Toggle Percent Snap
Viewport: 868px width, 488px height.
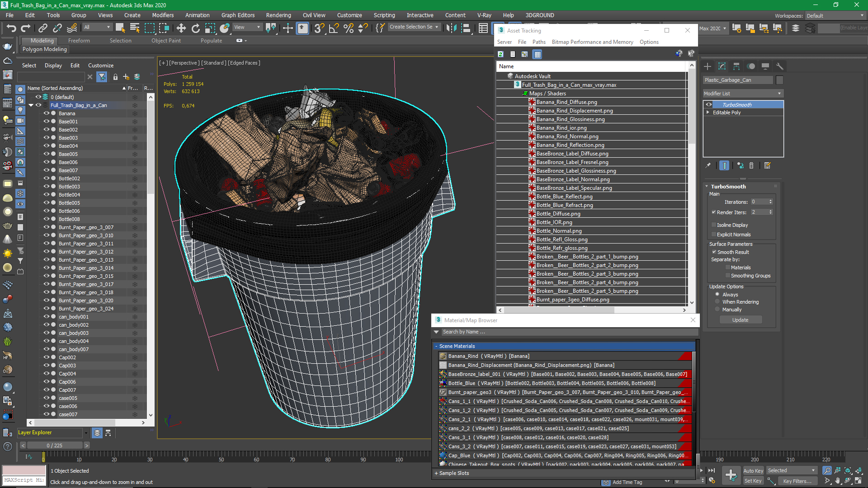click(x=349, y=28)
